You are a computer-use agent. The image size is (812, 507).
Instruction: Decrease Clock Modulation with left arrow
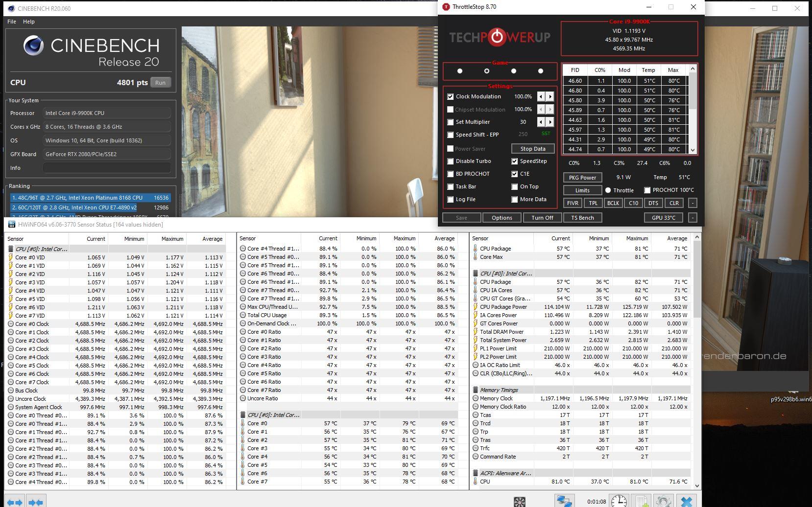541,96
